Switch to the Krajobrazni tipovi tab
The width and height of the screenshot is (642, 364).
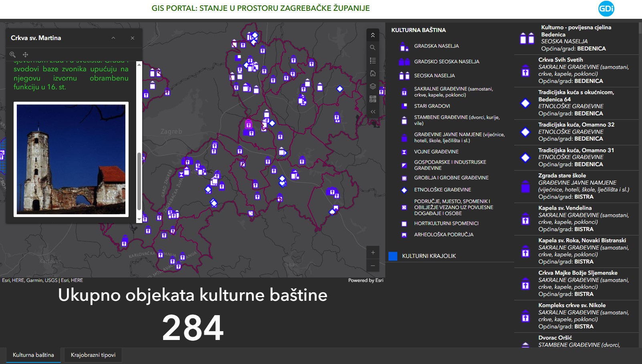[93, 355]
